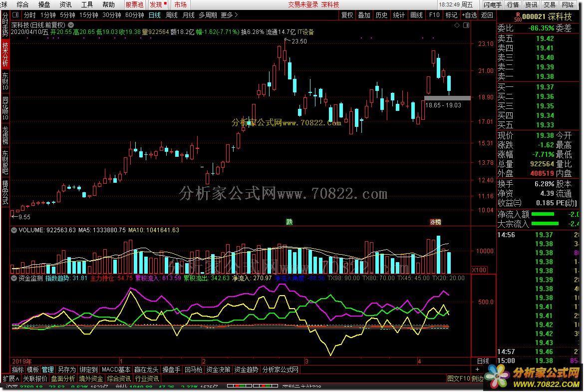
Task: Click the 复权 toolbar button
Action: pos(347,15)
